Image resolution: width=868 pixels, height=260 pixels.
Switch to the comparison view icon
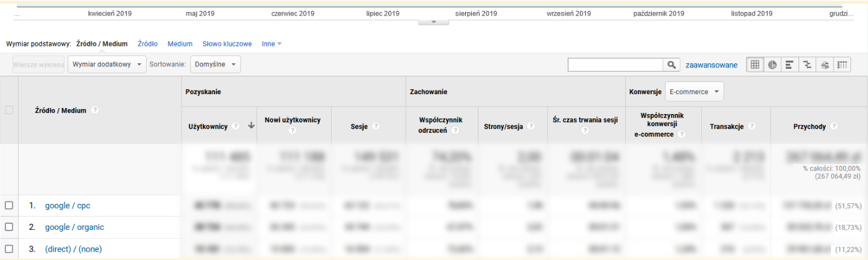806,65
